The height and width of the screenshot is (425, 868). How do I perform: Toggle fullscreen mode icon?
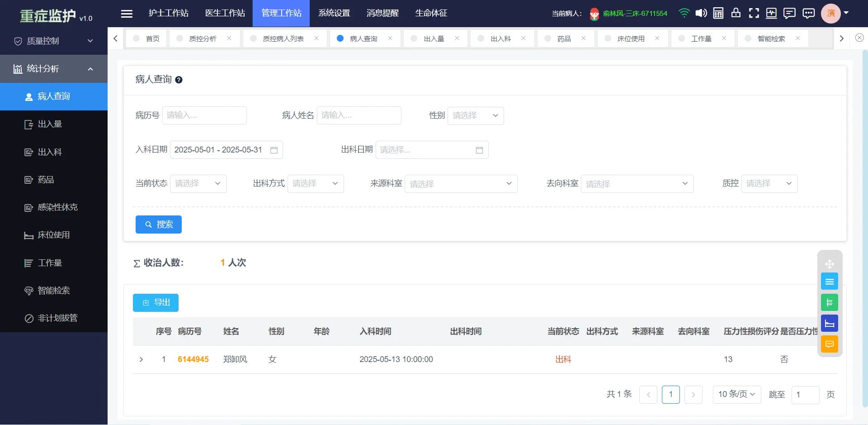click(754, 13)
